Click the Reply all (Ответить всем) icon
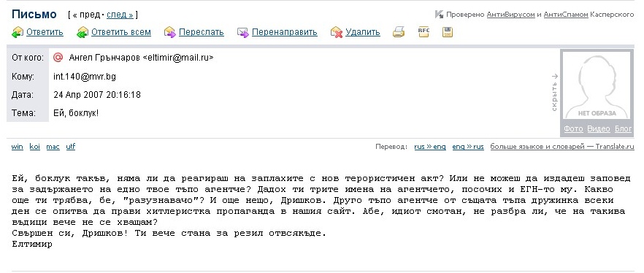 [x=83, y=32]
